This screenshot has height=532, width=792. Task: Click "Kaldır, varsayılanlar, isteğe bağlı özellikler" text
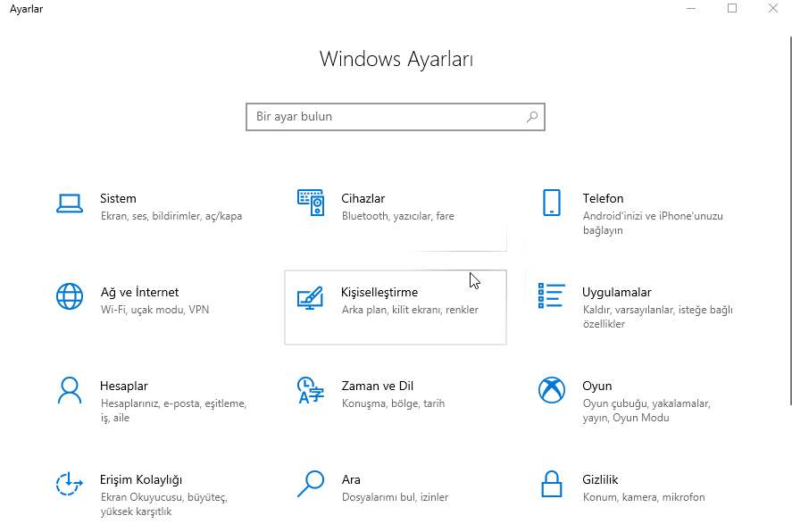(658, 317)
